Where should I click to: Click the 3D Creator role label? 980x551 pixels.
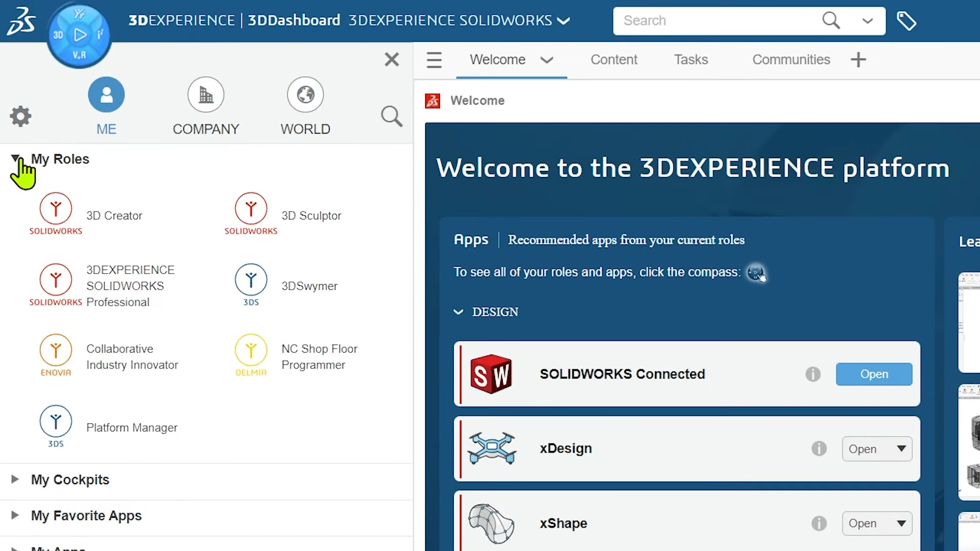coord(114,215)
